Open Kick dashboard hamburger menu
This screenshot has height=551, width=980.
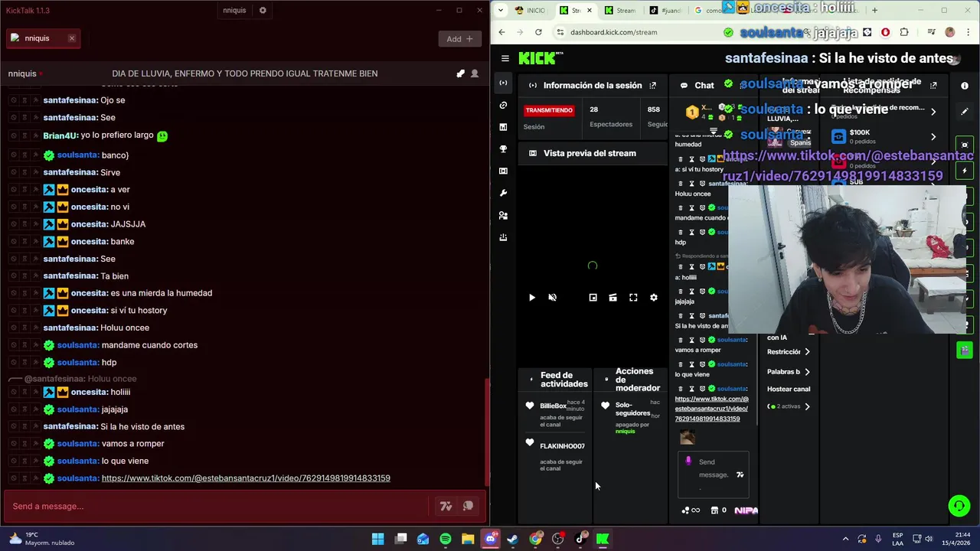tap(505, 58)
